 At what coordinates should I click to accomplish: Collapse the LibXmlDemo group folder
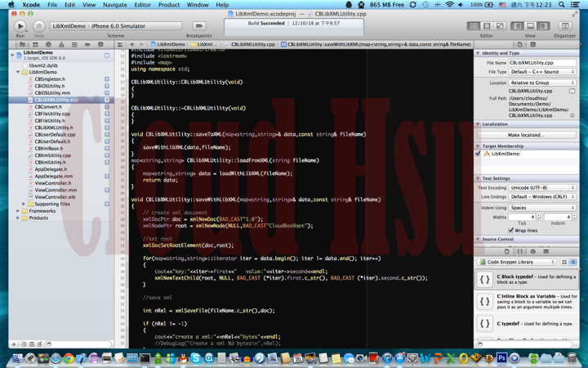coord(18,72)
